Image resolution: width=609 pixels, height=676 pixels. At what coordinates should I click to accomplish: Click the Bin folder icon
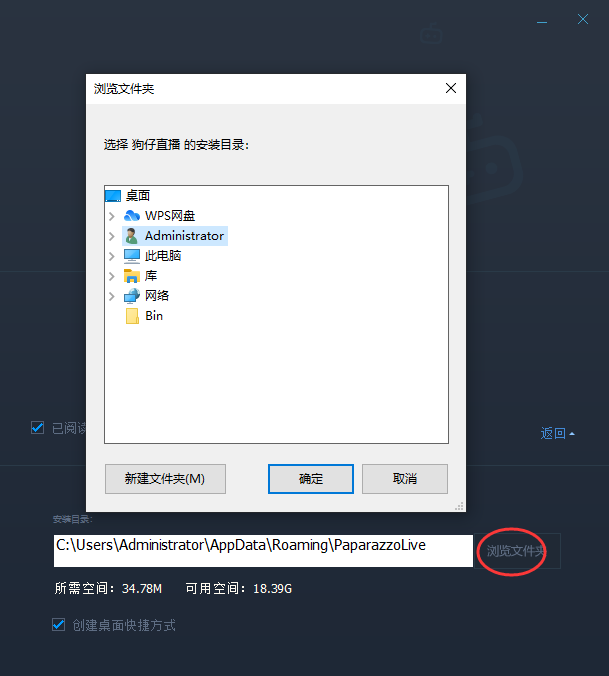pyautogui.click(x=132, y=316)
